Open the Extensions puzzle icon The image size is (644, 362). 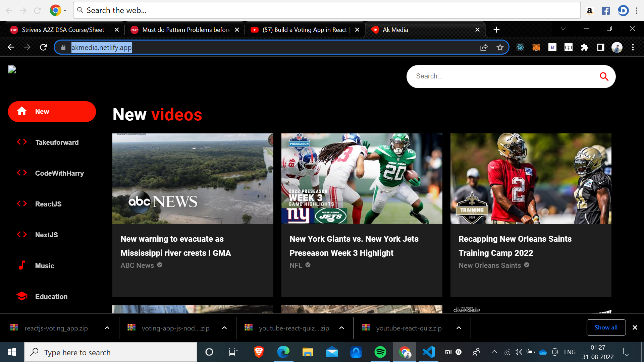(584, 47)
